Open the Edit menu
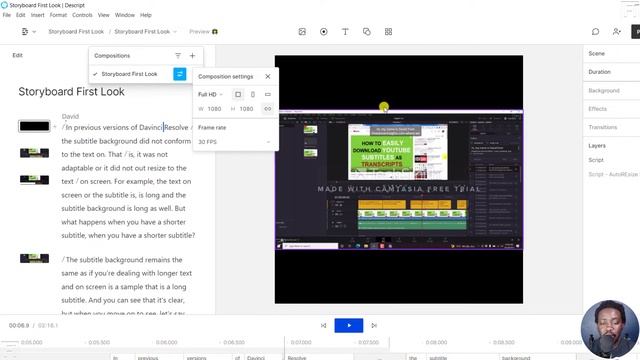This screenshot has width=640, height=360. (x=21, y=15)
